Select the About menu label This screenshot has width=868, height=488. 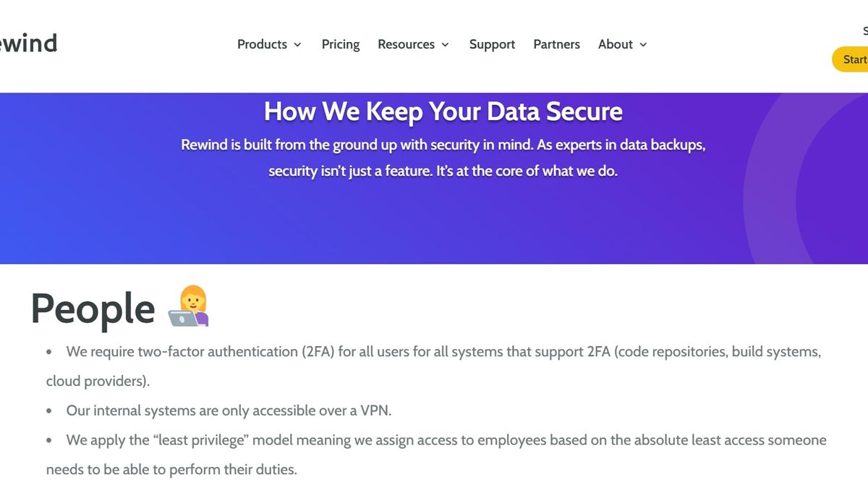615,44
